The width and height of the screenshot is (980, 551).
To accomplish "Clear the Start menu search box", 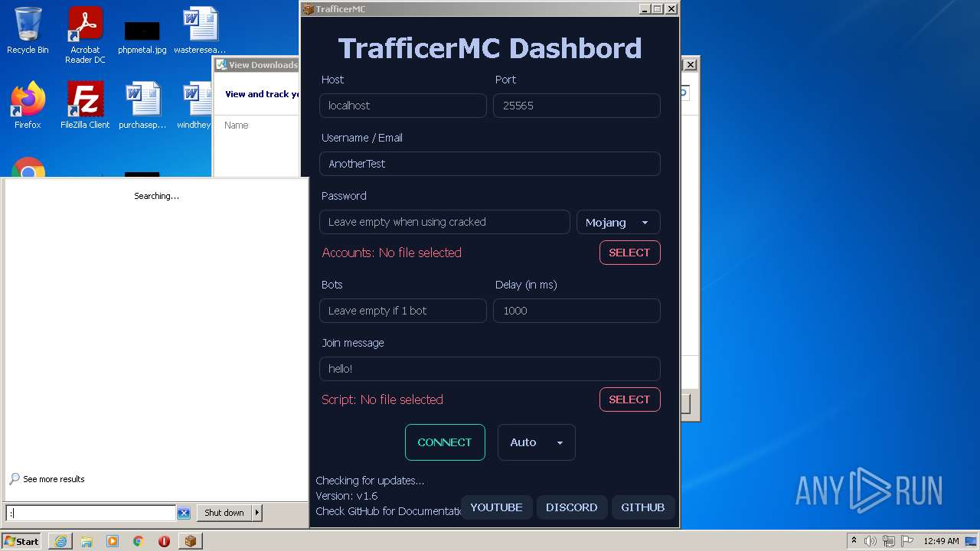I will click(184, 514).
